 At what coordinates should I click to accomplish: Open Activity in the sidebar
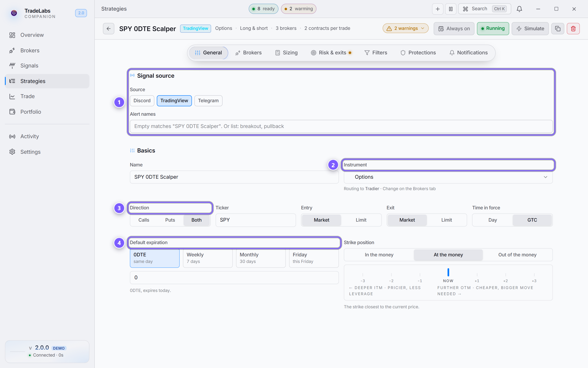pyautogui.click(x=47, y=136)
